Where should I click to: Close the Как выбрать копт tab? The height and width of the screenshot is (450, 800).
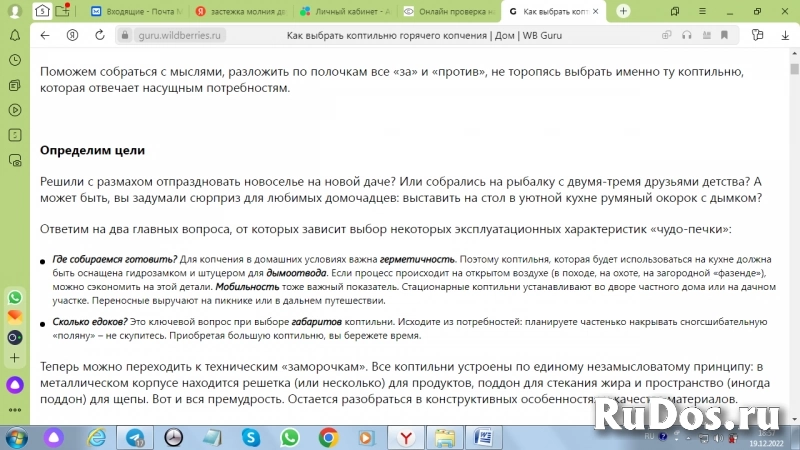595,11
